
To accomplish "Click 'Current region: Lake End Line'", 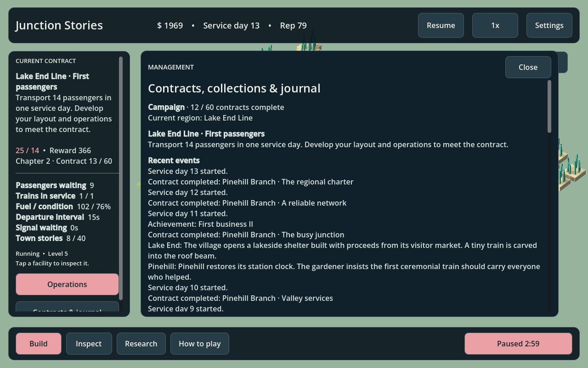I will pyautogui.click(x=200, y=118).
